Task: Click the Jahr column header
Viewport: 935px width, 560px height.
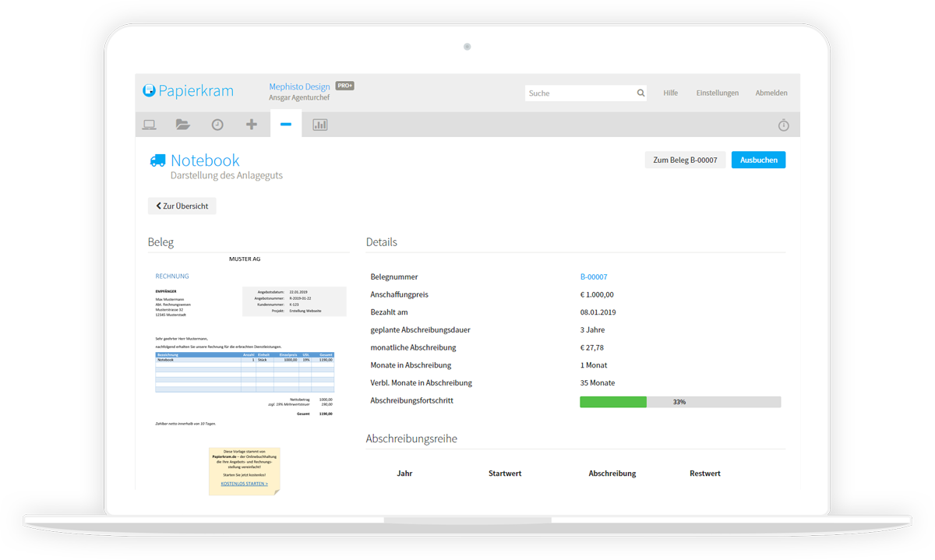Action: click(x=404, y=473)
